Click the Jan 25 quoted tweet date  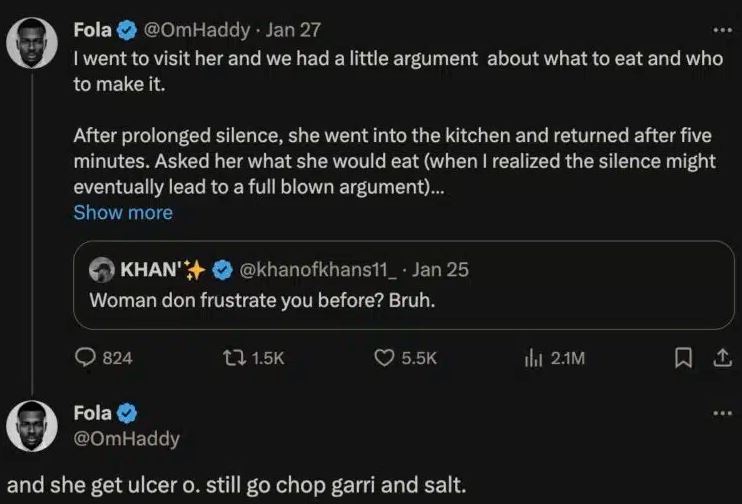pos(440,270)
